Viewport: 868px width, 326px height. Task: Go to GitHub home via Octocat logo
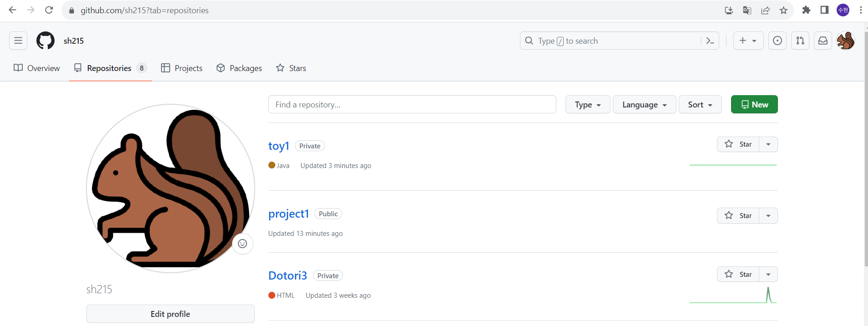pos(45,41)
